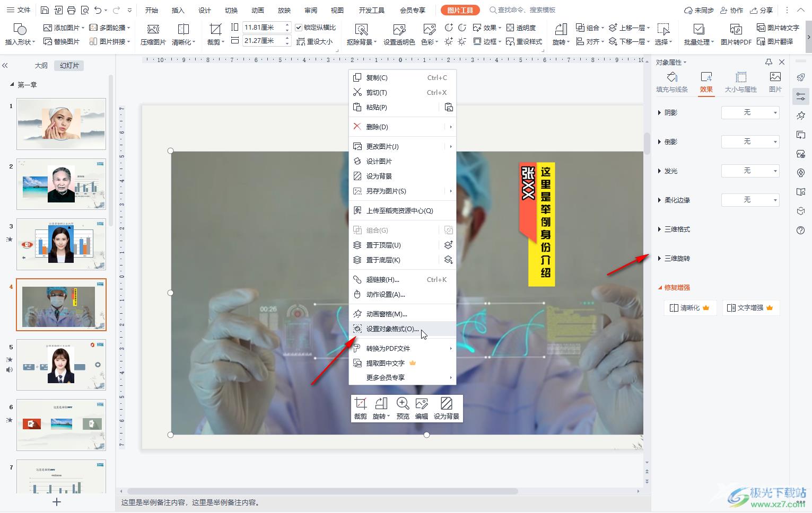Screen dimensions: 812x513
Task: Click the Collaborate button
Action: [731, 10]
